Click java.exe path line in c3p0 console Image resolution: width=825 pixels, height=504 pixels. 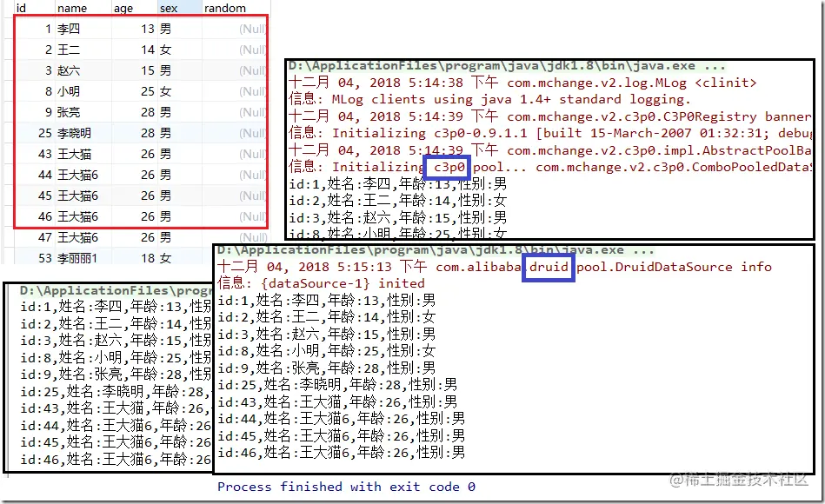click(507, 66)
